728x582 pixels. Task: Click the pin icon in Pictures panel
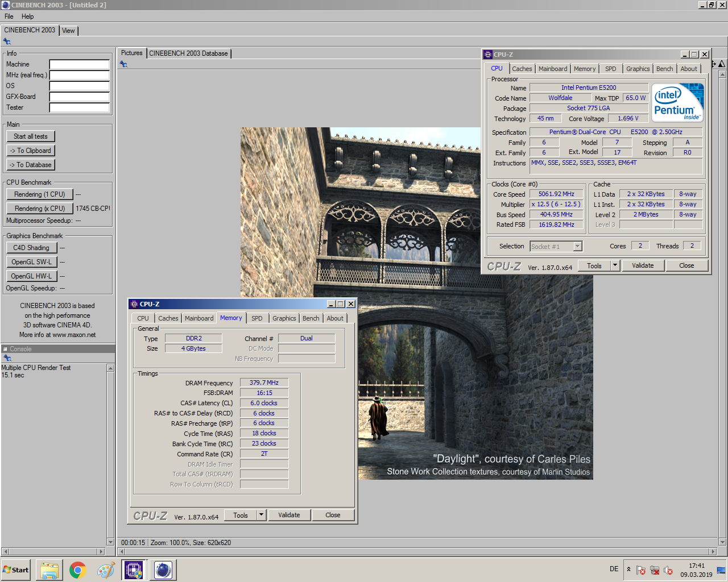(123, 64)
